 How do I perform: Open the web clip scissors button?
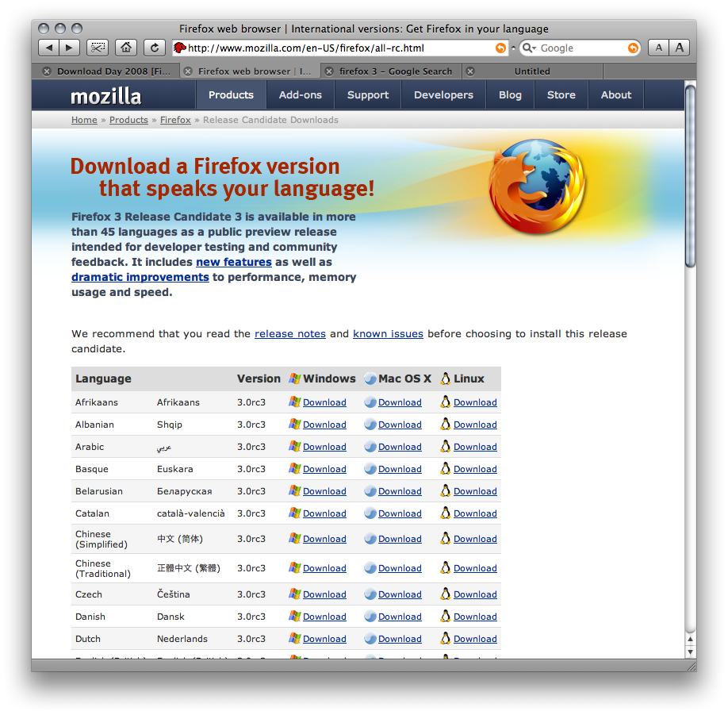[98, 48]
